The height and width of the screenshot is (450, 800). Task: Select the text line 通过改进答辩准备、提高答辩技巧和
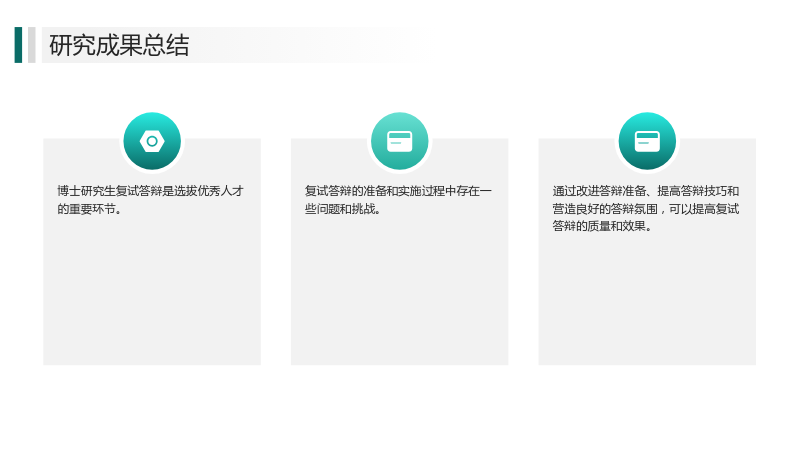click(646, 191)
